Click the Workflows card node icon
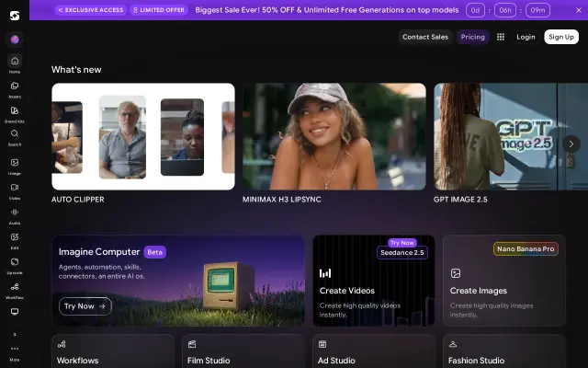588x368 pixels. [x=62, y=344]
